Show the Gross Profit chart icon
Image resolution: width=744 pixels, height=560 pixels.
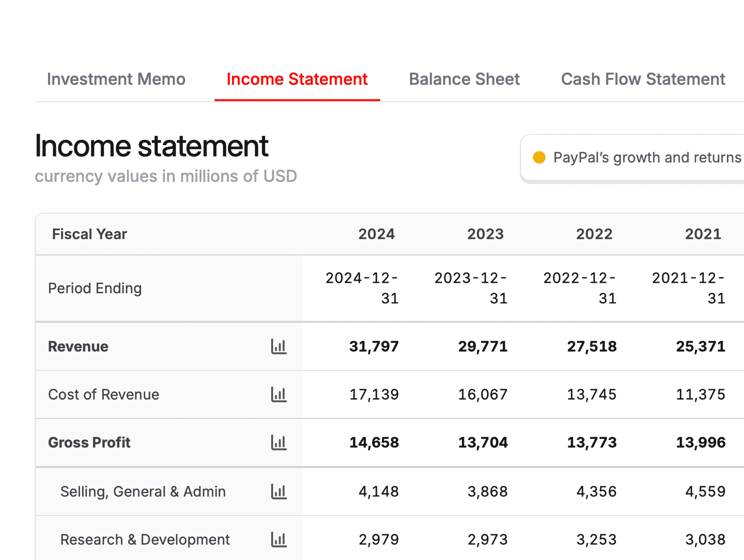point(279,443)
